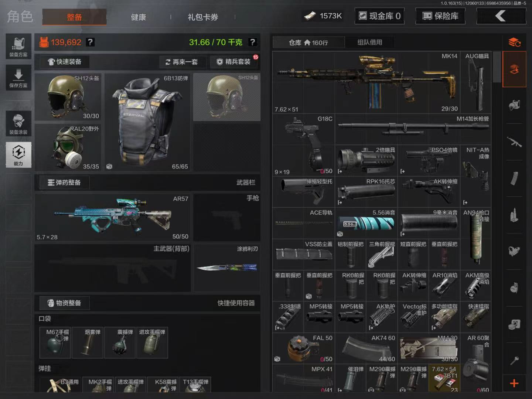This screenshot has height=399, width=532.
Task: Filter warehouse by rifle weapon icon
Action: click(514, 142)
